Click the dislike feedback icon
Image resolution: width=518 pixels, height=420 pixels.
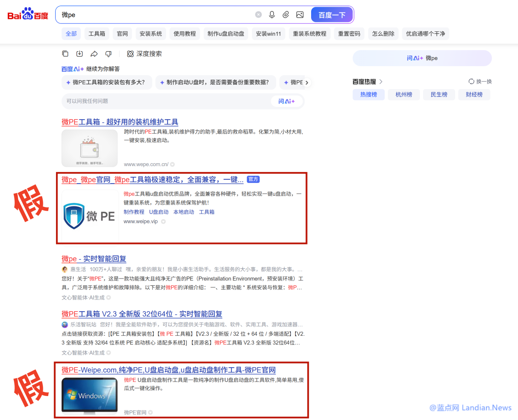(108, 54)
